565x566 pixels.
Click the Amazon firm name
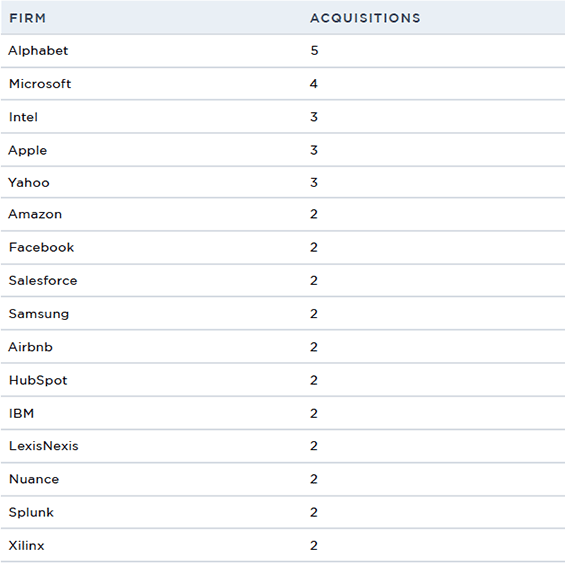35,214
